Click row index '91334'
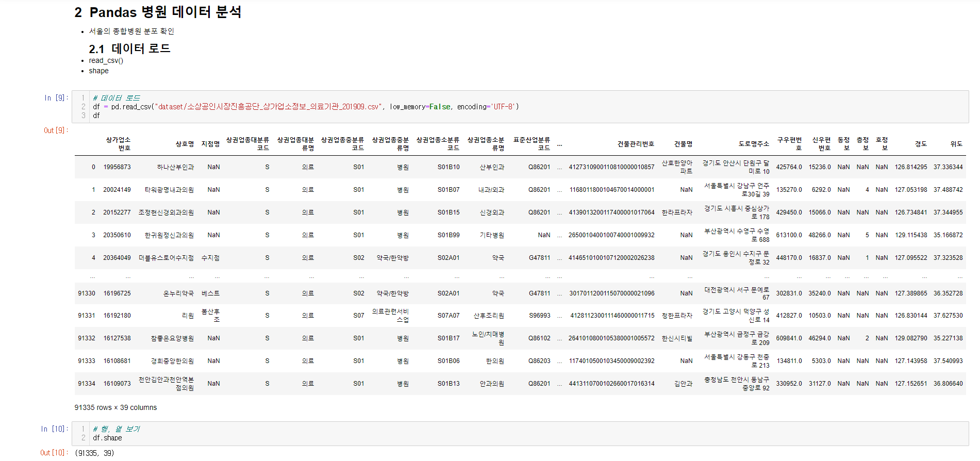Screen dimensions: 980x461 tap(87, 384)
